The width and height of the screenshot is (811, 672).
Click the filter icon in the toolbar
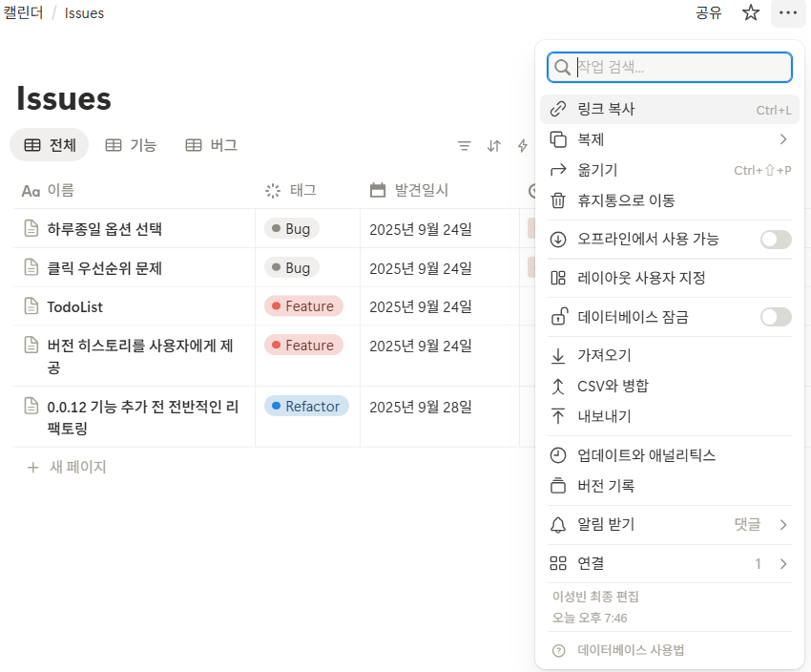(x=465, y=146)
